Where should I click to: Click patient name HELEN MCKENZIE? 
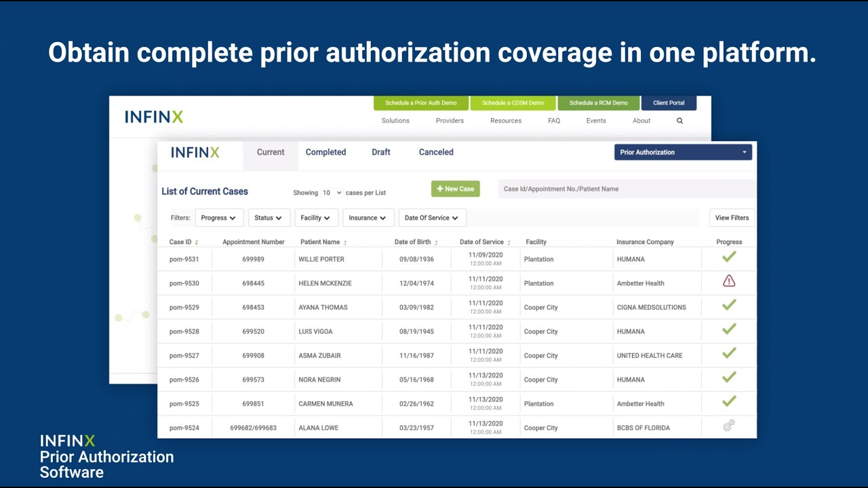coord(325,283)
